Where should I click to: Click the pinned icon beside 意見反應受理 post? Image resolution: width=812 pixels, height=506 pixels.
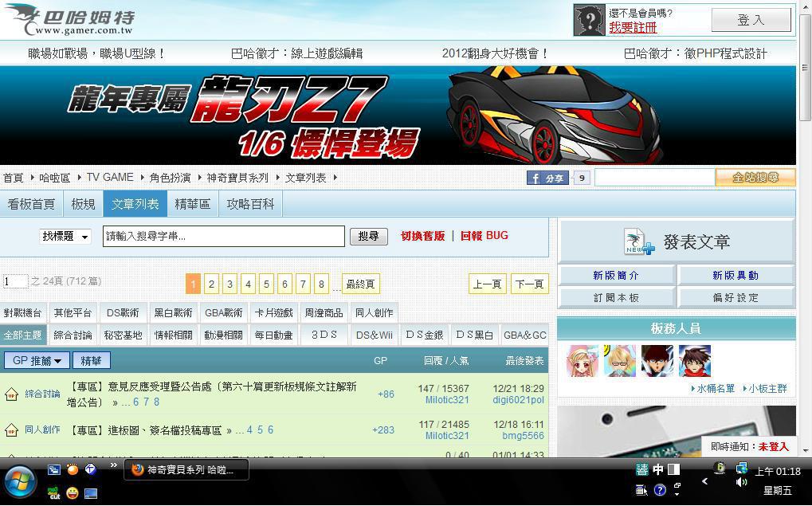[x=11, y=394]
